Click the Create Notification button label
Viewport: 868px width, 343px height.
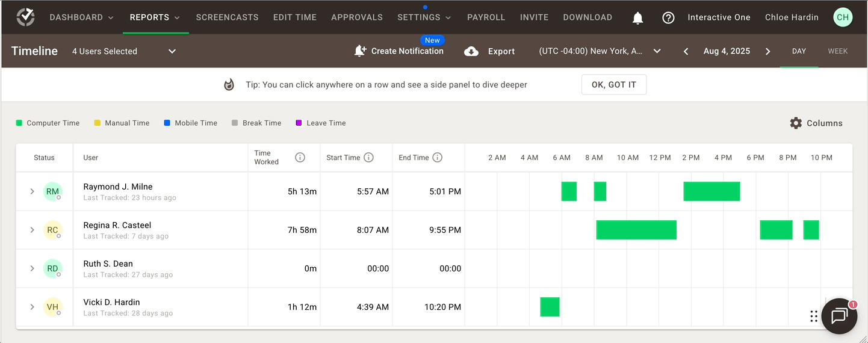coord(408,51)
